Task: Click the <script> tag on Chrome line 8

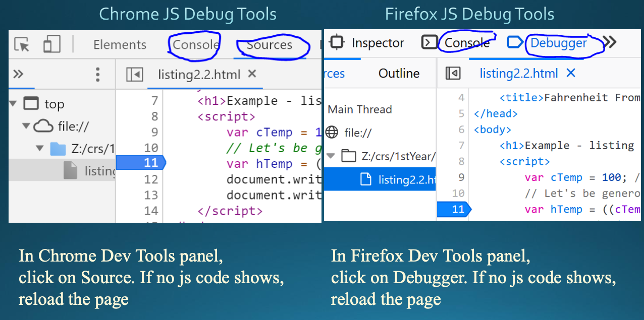Action: (227, 117)
